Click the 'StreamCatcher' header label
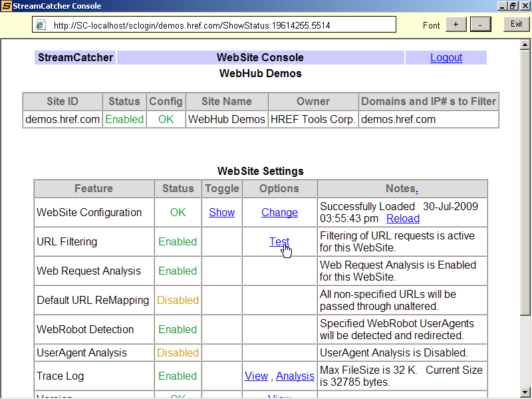 pyautogui.click(x=75, y=58)
